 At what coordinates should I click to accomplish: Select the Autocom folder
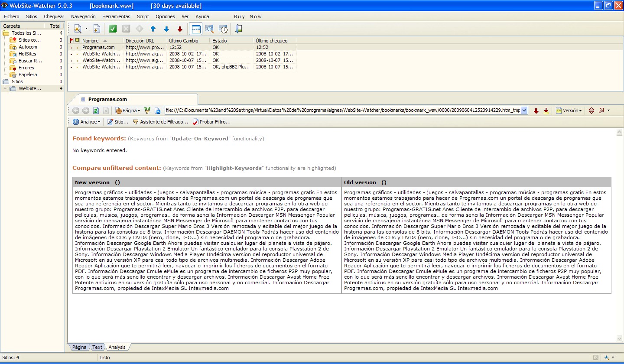28,47
